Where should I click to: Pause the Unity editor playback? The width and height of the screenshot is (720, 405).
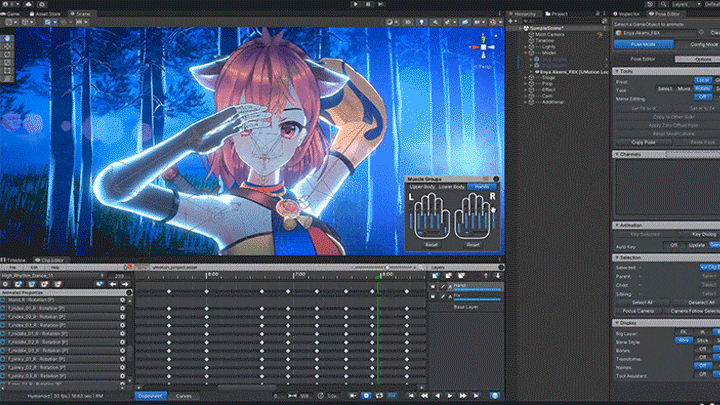[368, 4]
